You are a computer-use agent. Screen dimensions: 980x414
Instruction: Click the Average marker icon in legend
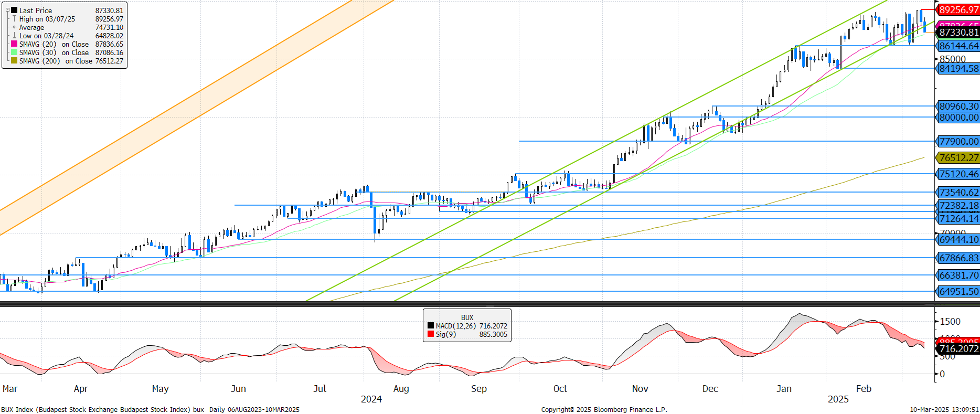click(x=14, y=27)
